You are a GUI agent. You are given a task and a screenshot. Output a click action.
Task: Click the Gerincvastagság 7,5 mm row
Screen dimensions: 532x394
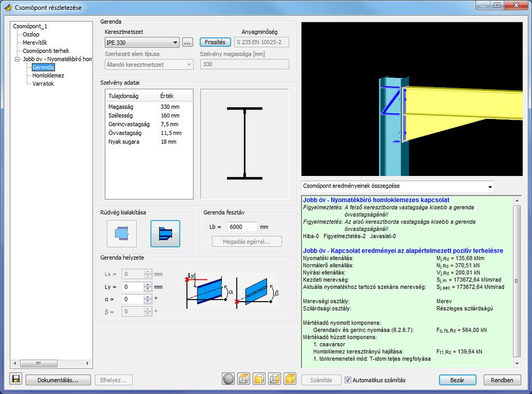(x=149, y=125)
